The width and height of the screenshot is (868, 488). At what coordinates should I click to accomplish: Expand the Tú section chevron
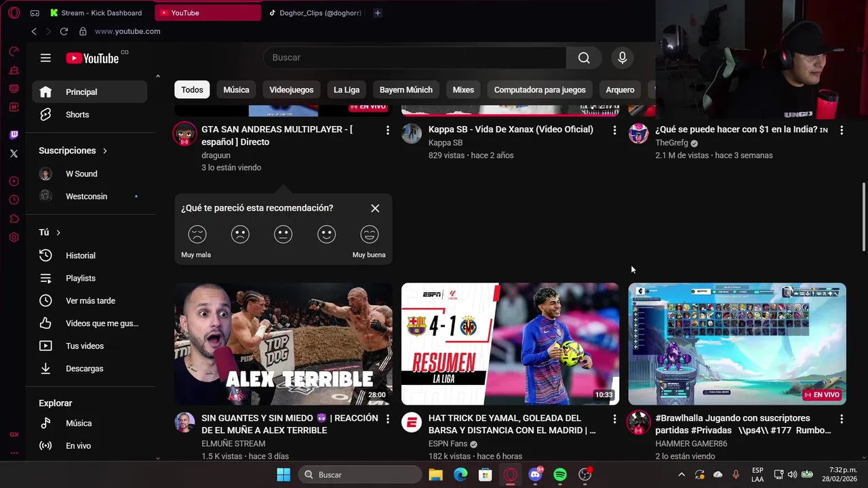point(58,232)
